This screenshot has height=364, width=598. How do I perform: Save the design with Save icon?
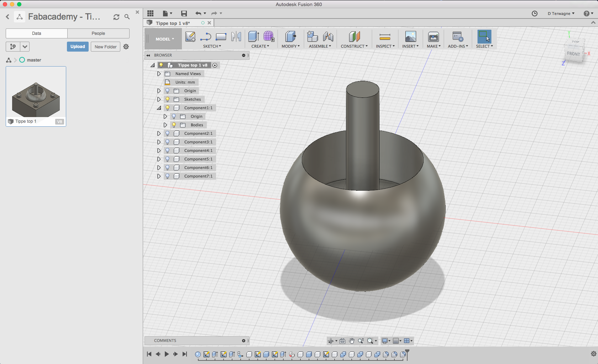(x=184, y=14)
